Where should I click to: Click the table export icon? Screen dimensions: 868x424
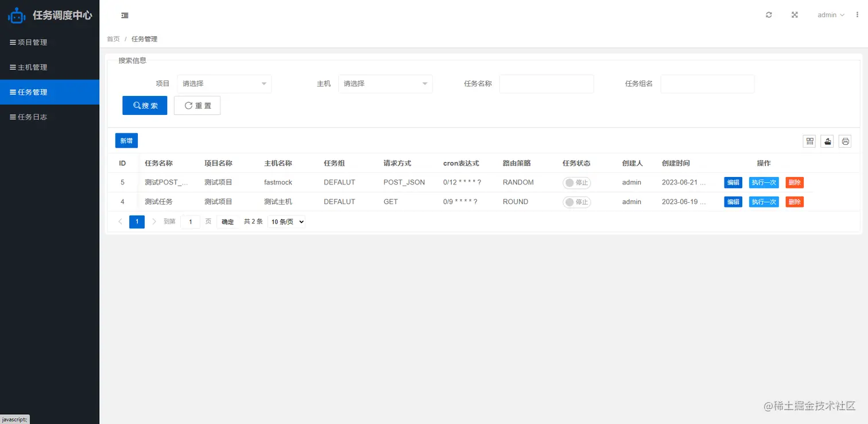[827, 141]
